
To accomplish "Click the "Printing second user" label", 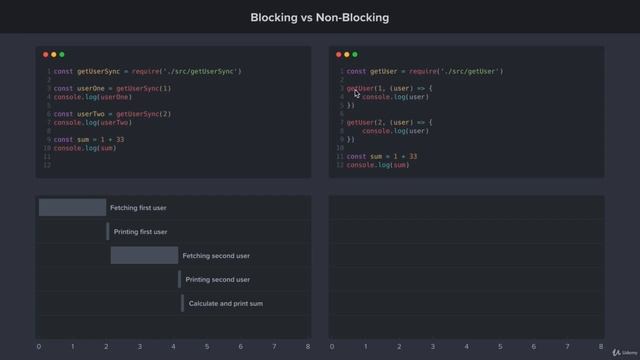I will (218, 280).
